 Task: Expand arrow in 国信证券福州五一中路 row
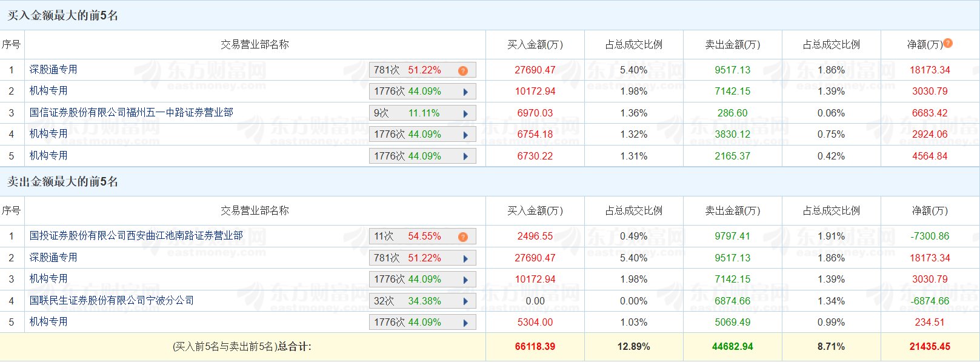click(465, 113)
